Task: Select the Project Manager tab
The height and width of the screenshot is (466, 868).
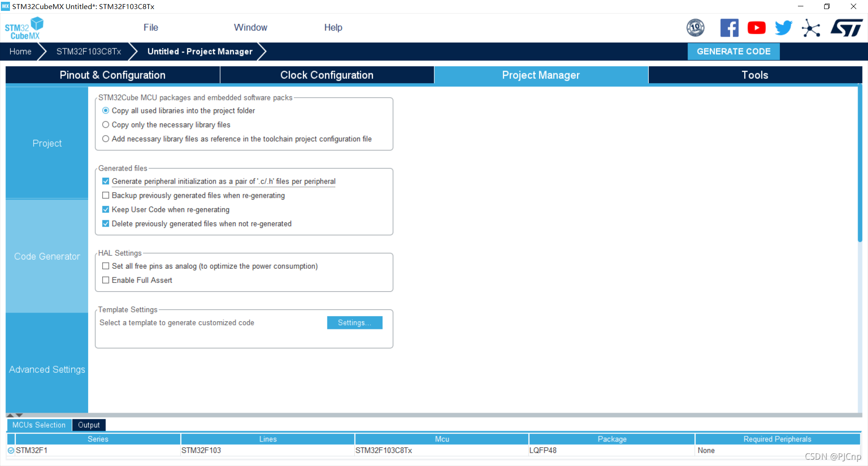Action: click(541, 75)
